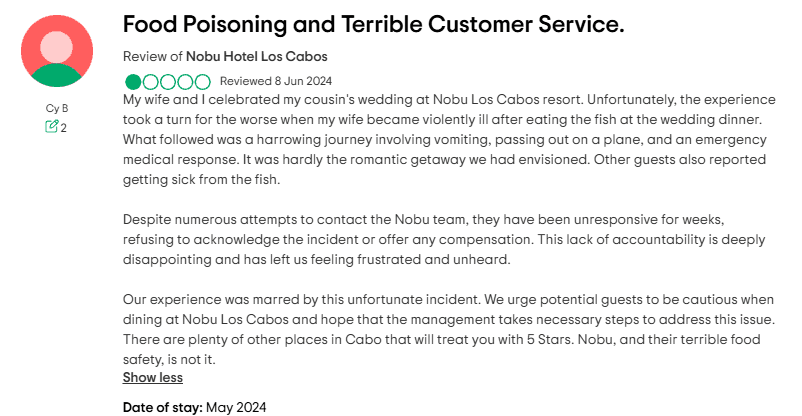Click the second empty rating bubble
The image size is (802, 416).
click(150, 81)
